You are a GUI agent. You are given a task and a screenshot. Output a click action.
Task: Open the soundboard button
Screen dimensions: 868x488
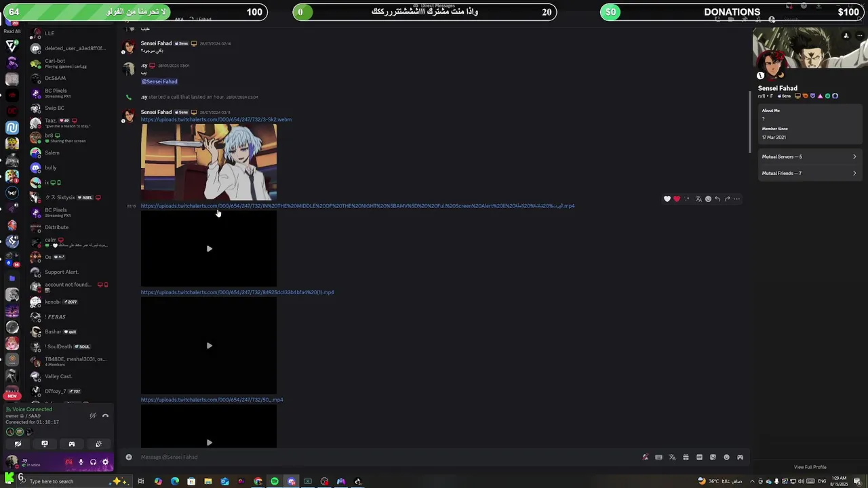(98, 444)
